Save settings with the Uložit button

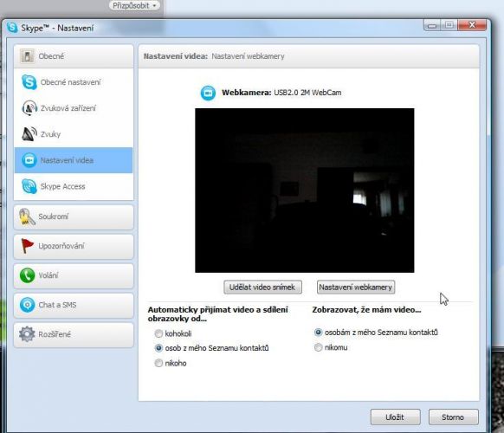[396, 417]
